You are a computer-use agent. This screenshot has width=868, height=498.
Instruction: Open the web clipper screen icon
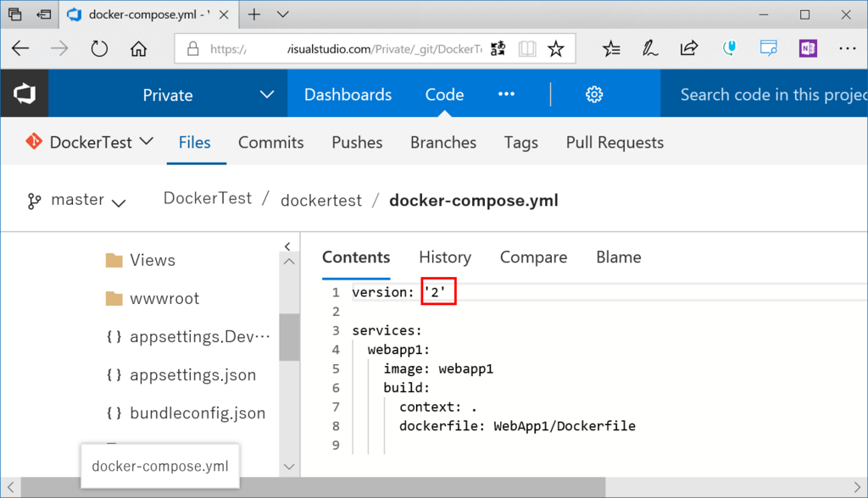(x=768, y=48)
